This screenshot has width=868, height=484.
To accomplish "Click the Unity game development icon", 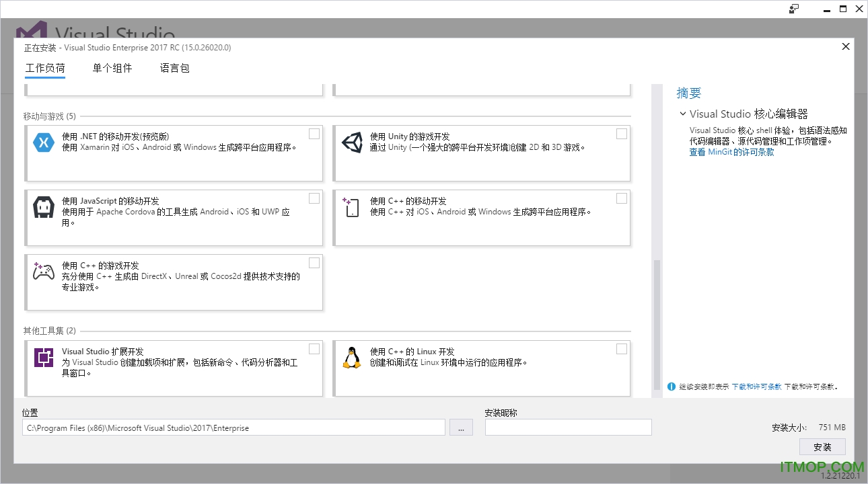I will [352, 143].
